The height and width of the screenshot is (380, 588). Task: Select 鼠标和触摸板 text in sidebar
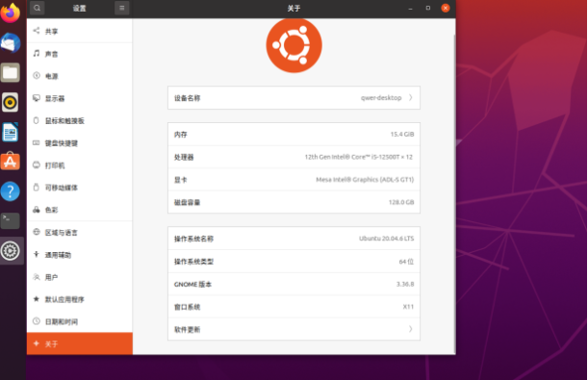[x=64, y=120]
